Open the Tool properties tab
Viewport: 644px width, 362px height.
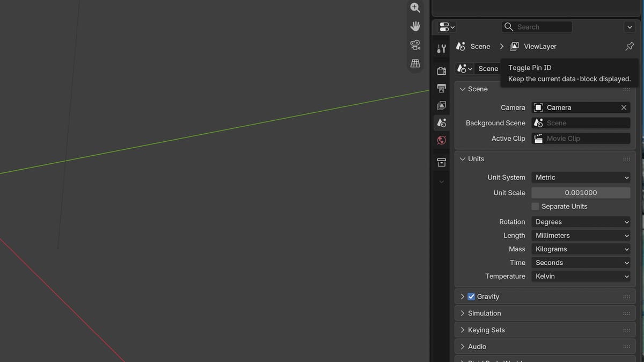[441, 49]
